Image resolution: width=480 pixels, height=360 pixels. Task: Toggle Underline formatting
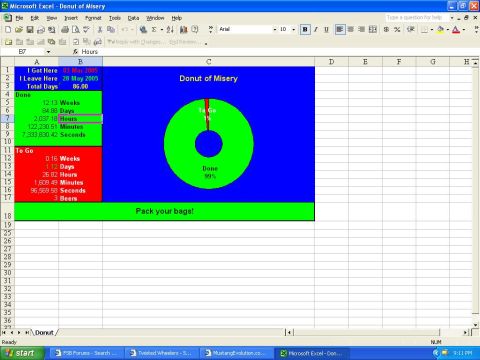pos(326,30)
